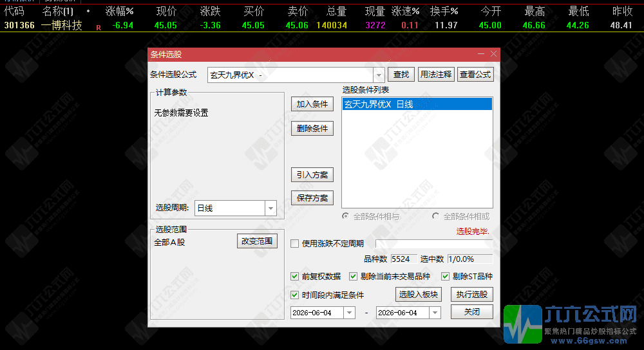Image resolution: width=644 pixels, height=350 pixels.
Task: Click 今开 column header
Action: click(x=491, y=11)
